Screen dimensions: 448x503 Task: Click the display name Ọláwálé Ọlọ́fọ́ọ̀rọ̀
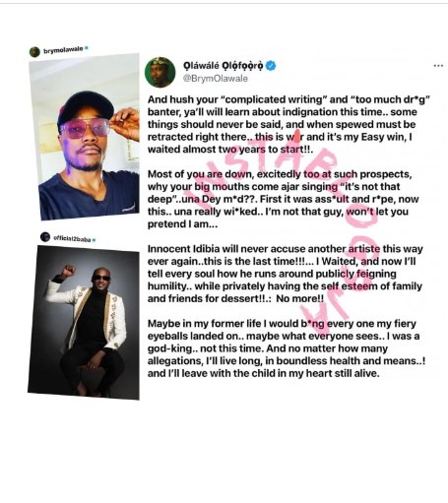pyautogui.click(x=224, y=66)
